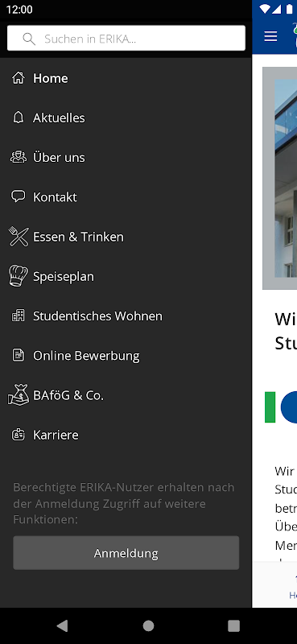This screenshot has height=644, width=297.
Task: Toggle the hamburger menu icon
Action: point(270,36)
